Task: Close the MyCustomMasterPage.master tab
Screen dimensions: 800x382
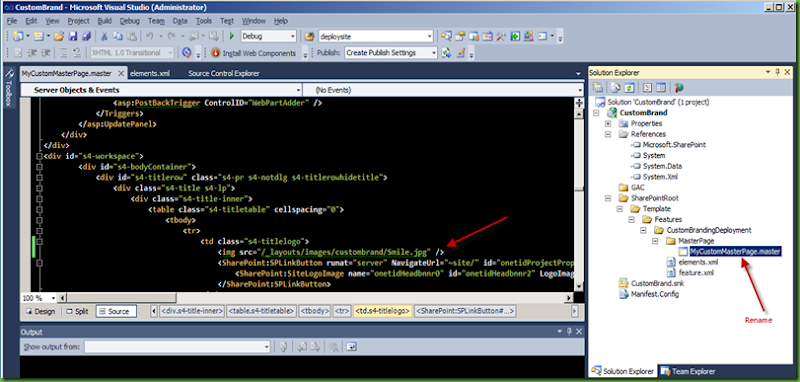Action: tap(121, 73)
